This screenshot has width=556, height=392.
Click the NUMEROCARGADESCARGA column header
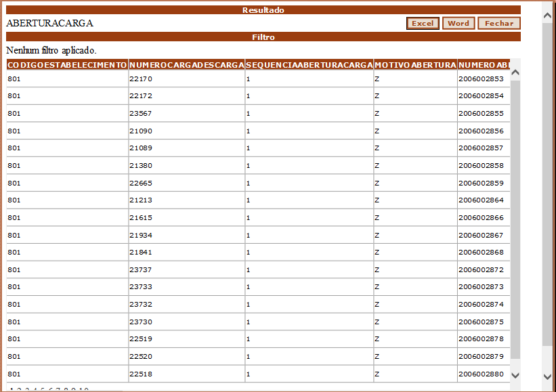click(187, 65)
